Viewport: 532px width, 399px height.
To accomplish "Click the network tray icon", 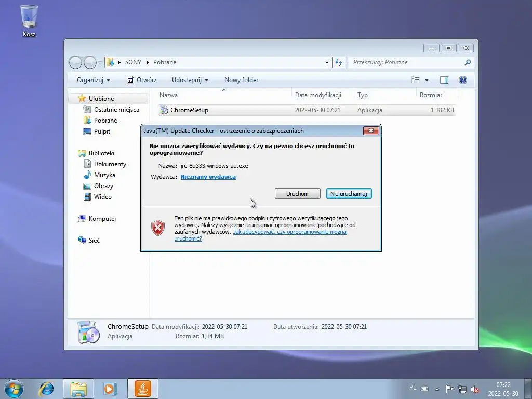I will [x=462, y=389].
